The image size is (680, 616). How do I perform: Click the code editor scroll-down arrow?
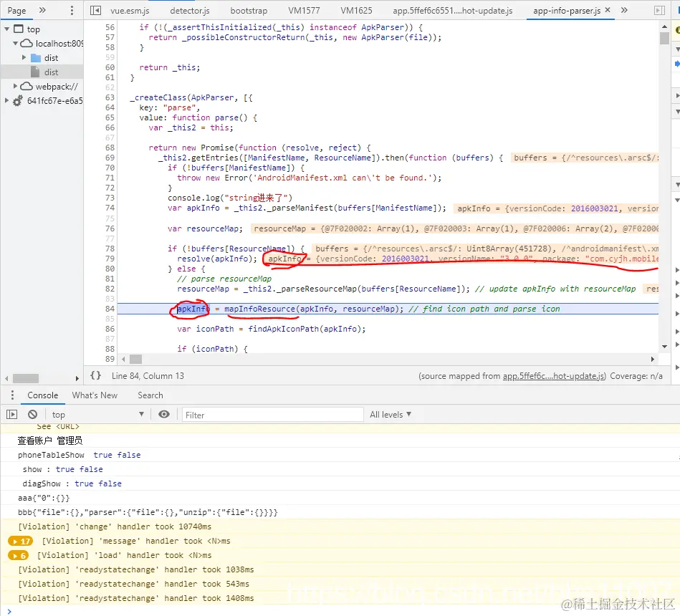pyautogui.click(x=664, y=347)
